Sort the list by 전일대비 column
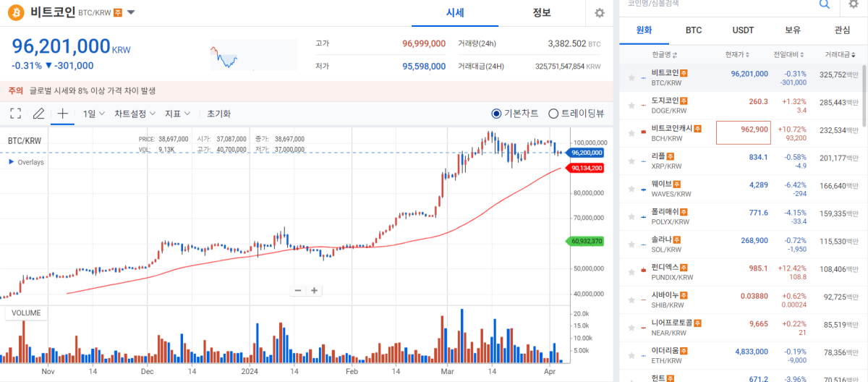 [786, 54]
